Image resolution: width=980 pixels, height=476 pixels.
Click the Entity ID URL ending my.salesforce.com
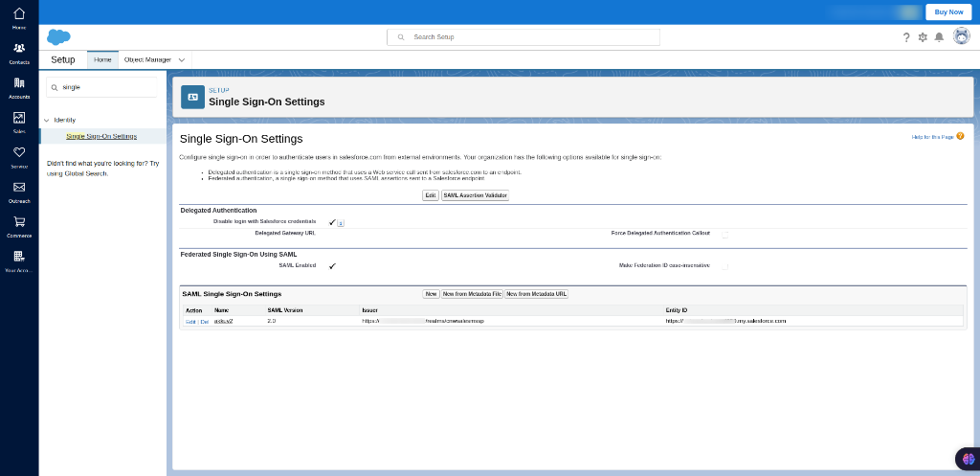point(725,321)
